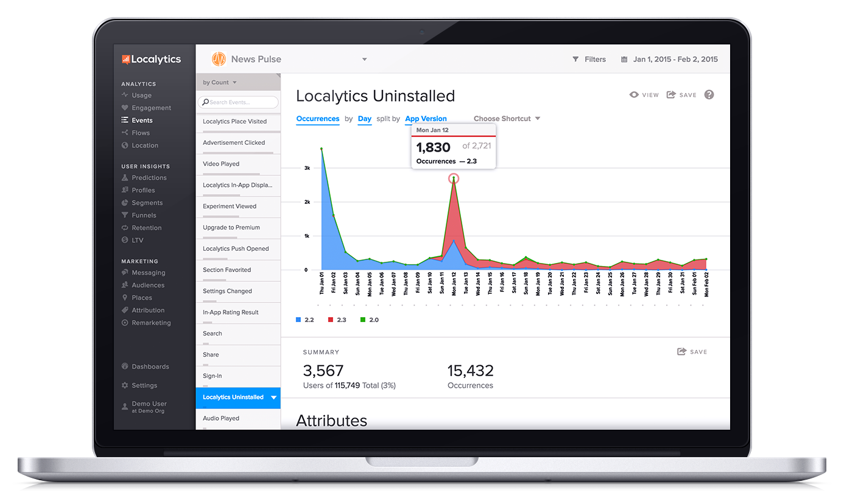Open the Places pin icon
Screen dimensions: 844x504
pos(125,298)
